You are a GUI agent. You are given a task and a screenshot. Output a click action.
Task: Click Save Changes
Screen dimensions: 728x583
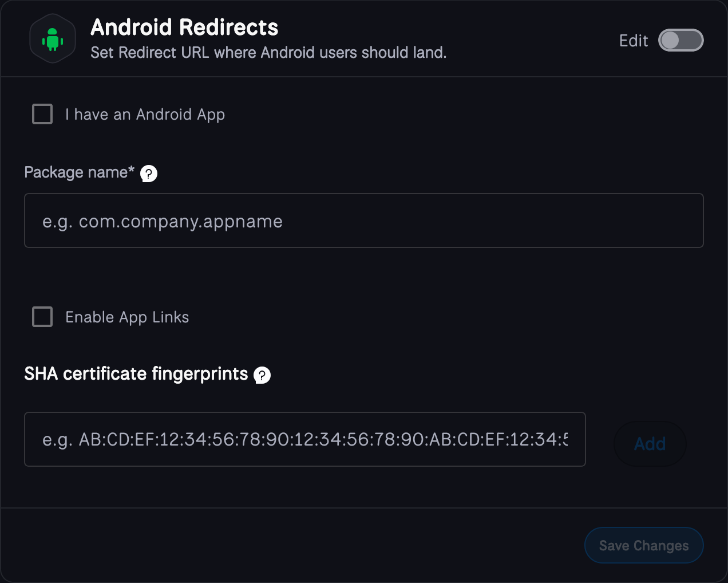643,545
